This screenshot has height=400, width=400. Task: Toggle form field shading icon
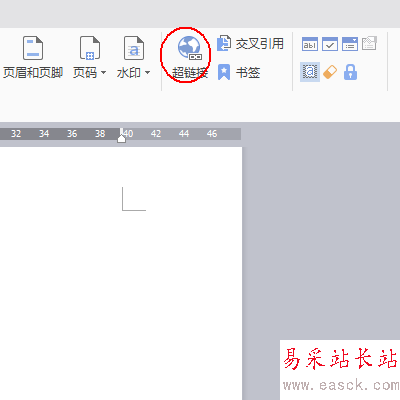pos(310,72)
